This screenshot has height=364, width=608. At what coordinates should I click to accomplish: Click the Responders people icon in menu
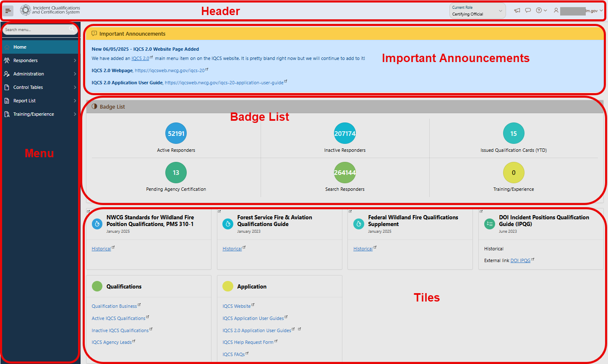pos(7,60)
